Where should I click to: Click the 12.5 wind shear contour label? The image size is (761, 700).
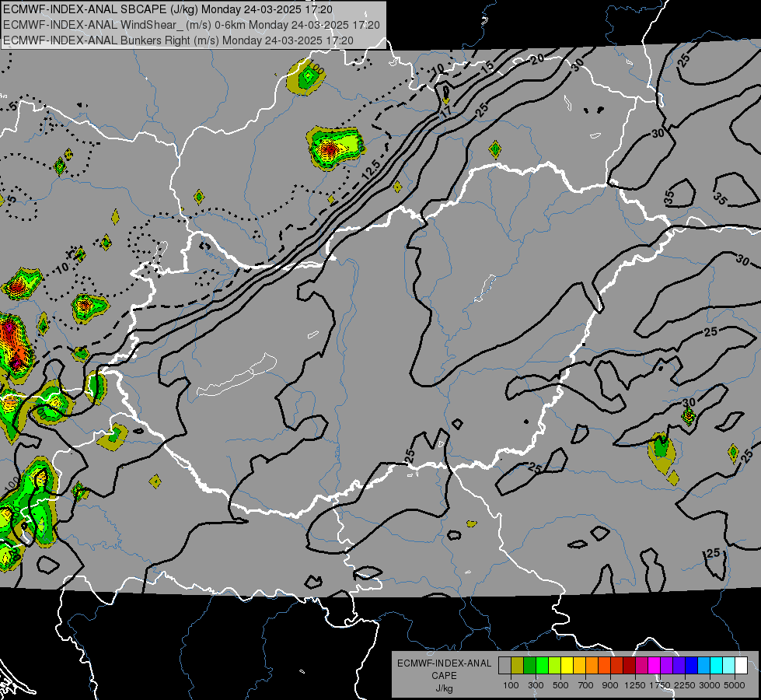click(x=372, y=171)
